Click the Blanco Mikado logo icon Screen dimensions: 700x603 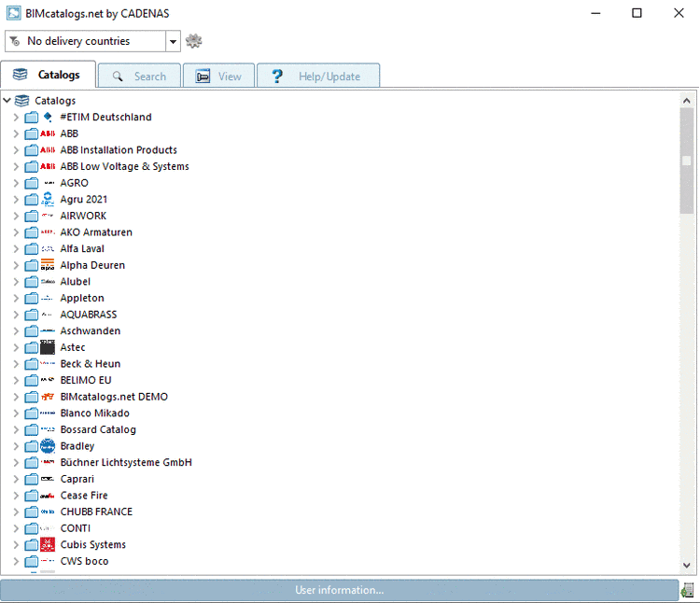48,414
